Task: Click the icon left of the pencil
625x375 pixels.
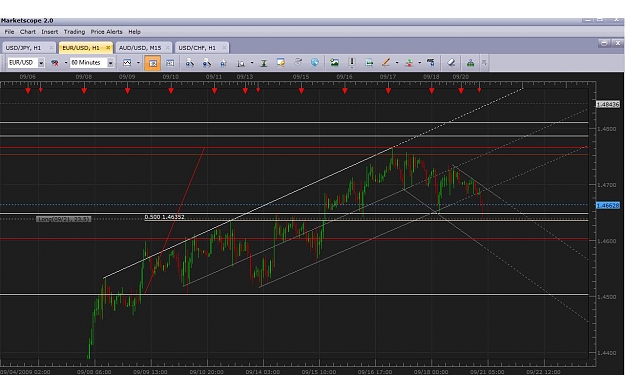Action: tap(369, 63)
